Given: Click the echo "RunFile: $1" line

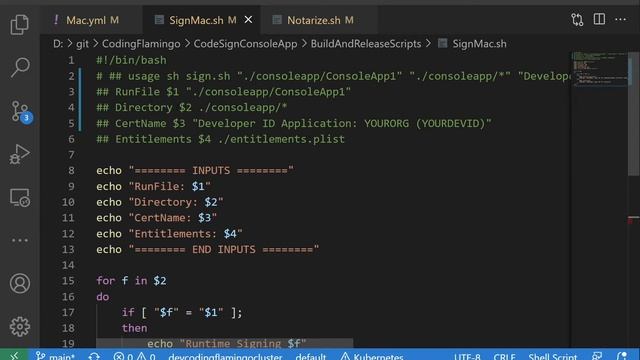Looking at the screenshot, I should coord(153,186).
